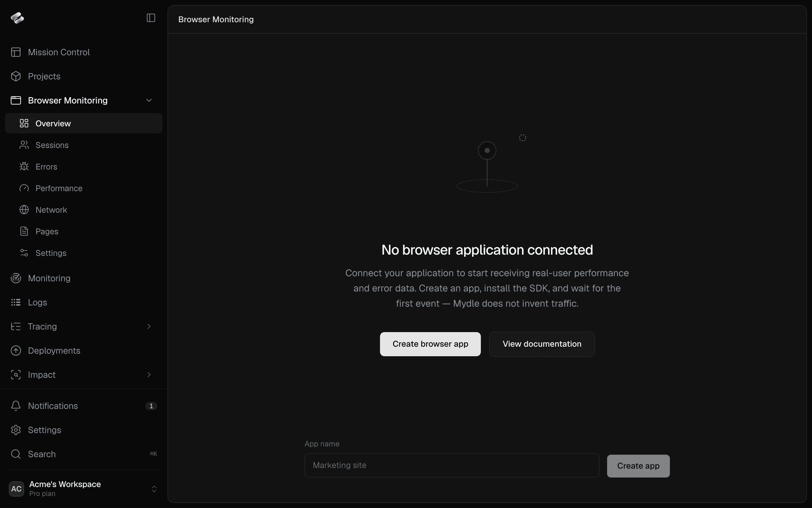The height and width of the screenshot is (508, 812).
Task: Click the Mydle logo icon
Action: click(17, 18)
